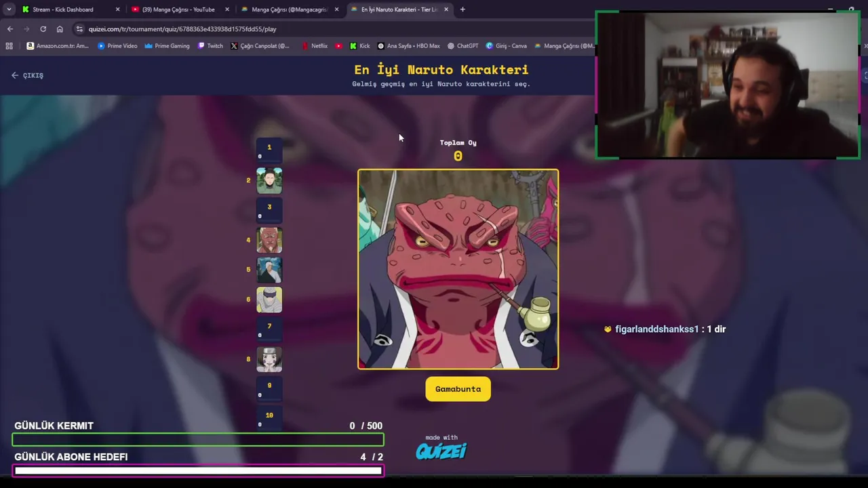The width and height of the screenshot is (868, 488).
Task: Open the Kick bookmark
Action: (x=360, y=46)
